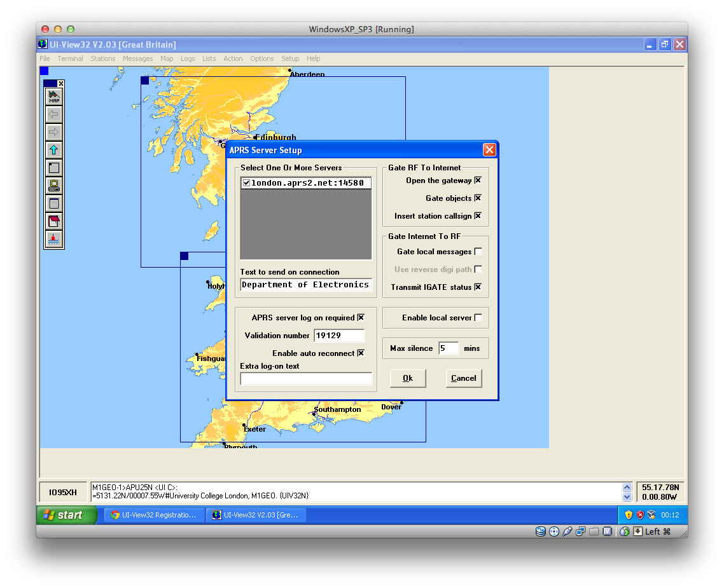Toggle APRS server log on required
The width and height of the screenshot is (724, 588).
point(361,318)
